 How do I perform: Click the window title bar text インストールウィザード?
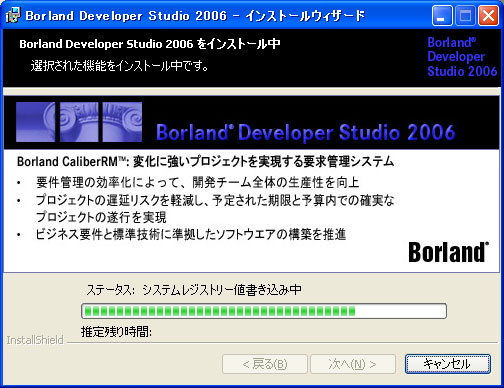(x=305, y=16)
